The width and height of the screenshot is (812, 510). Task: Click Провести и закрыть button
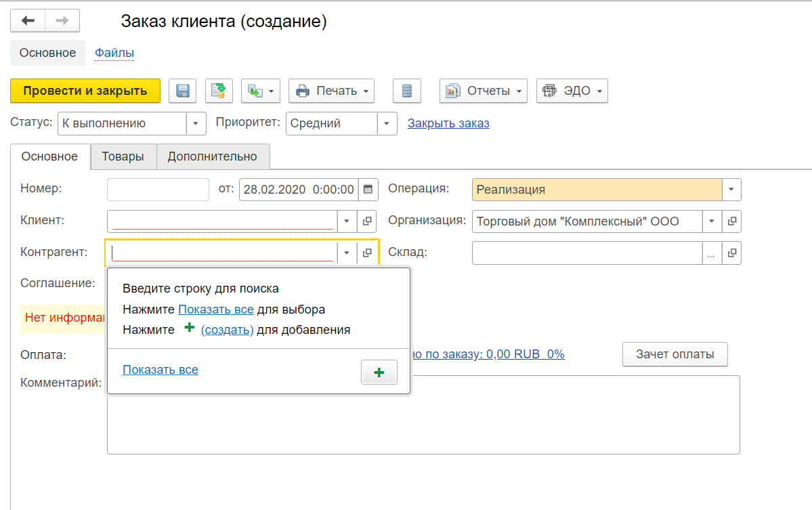(x=85, y=91)
